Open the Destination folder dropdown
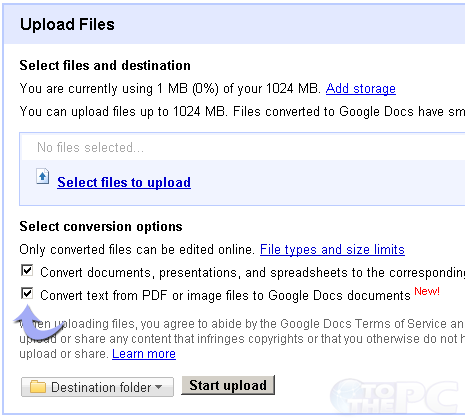Viewport: 465px width, 418px height. click(97, 387)
